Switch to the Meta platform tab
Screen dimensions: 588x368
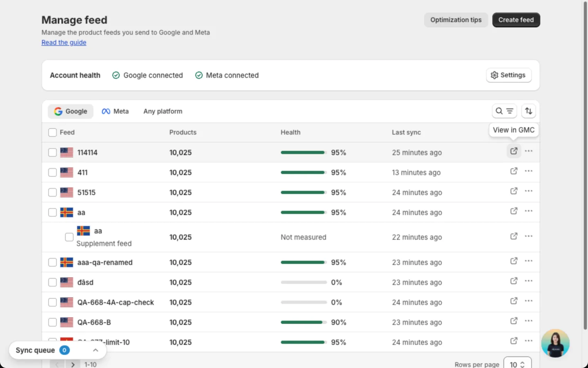[x=115, y=111]
